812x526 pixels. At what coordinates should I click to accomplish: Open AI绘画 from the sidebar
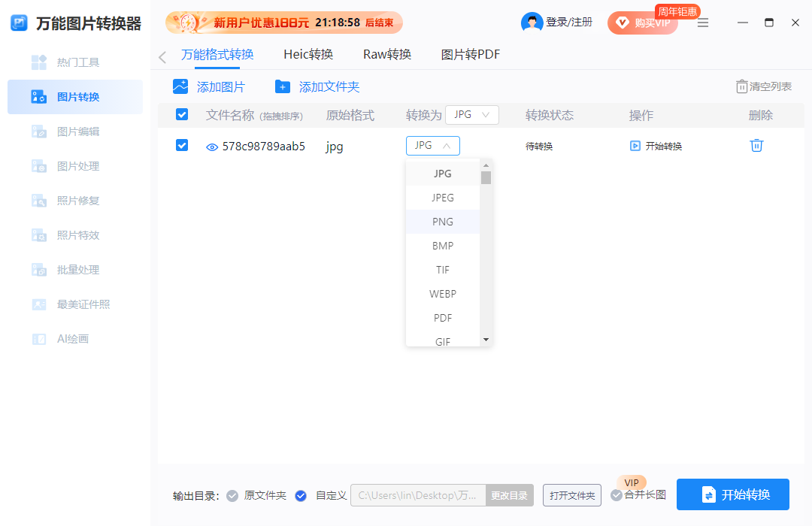coord(75,339)
